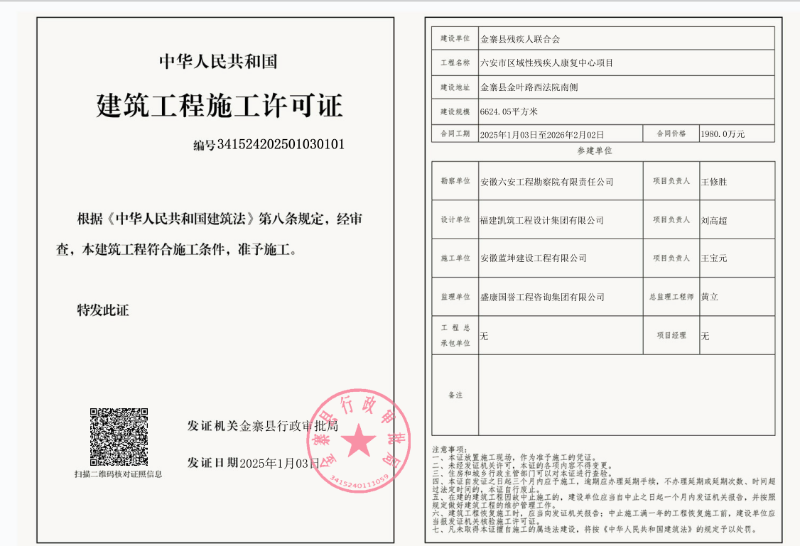Click the label '建设规模'
The image size is (800, 546).
455,111
